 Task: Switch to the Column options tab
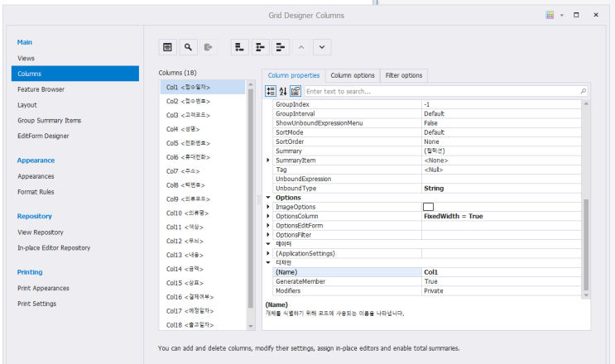[353, 75]
